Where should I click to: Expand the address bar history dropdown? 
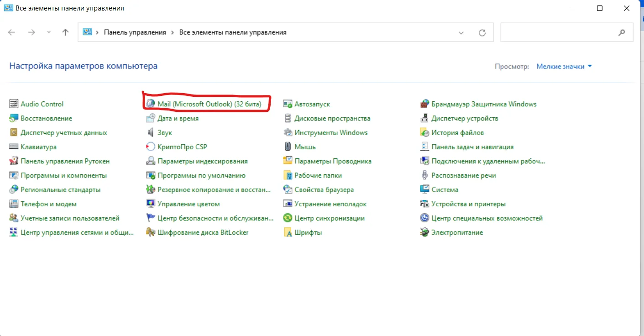tap(461, 33)
